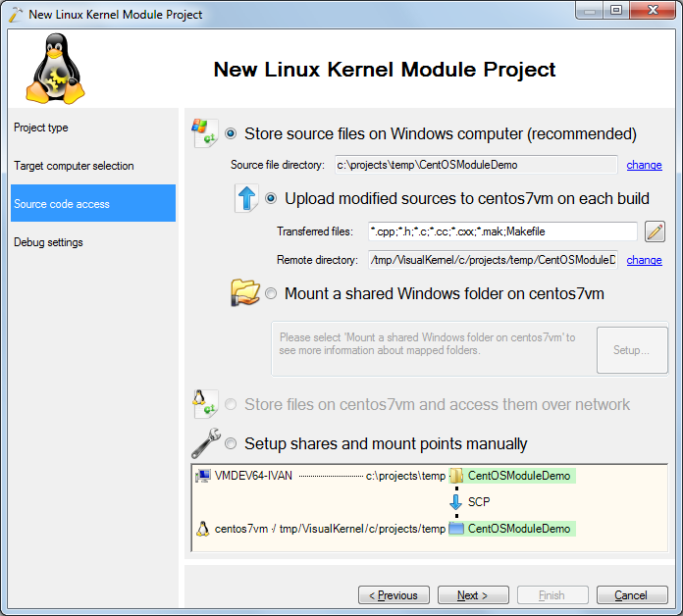Click change link for source file directory
Screen dimensions: 683x616
[x=644, y=165]
